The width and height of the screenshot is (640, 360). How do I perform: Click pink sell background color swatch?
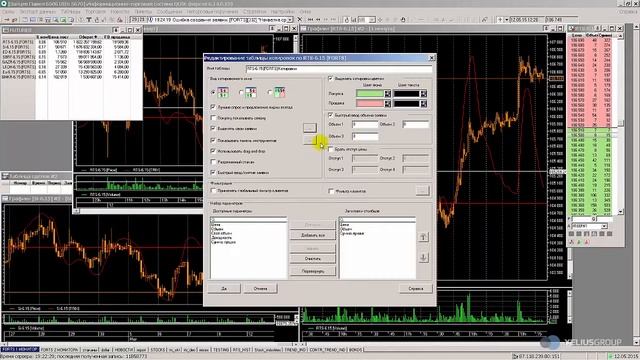(x=370, y=104)
